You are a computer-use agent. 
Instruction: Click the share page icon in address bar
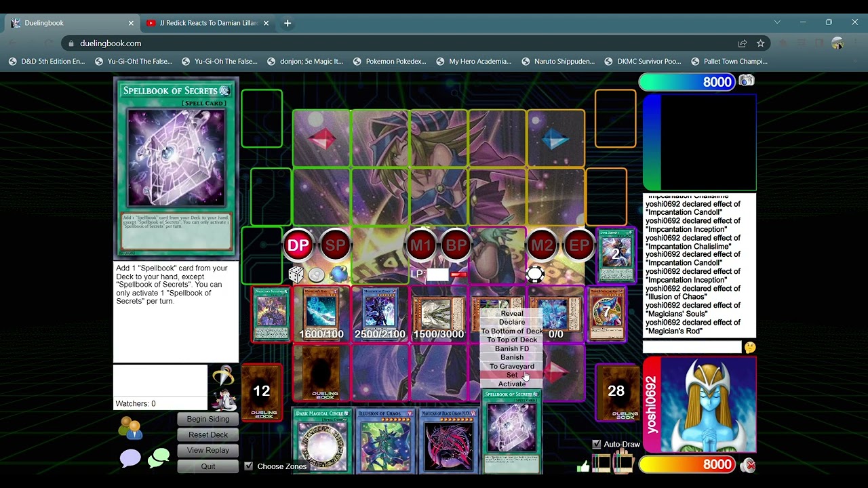tap(743, 43)
